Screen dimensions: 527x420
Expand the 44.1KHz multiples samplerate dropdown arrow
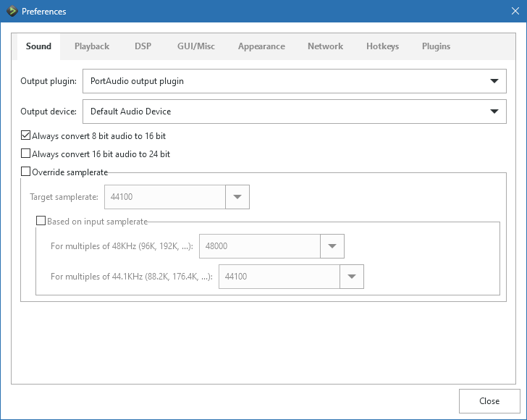(x=352, y=277)
